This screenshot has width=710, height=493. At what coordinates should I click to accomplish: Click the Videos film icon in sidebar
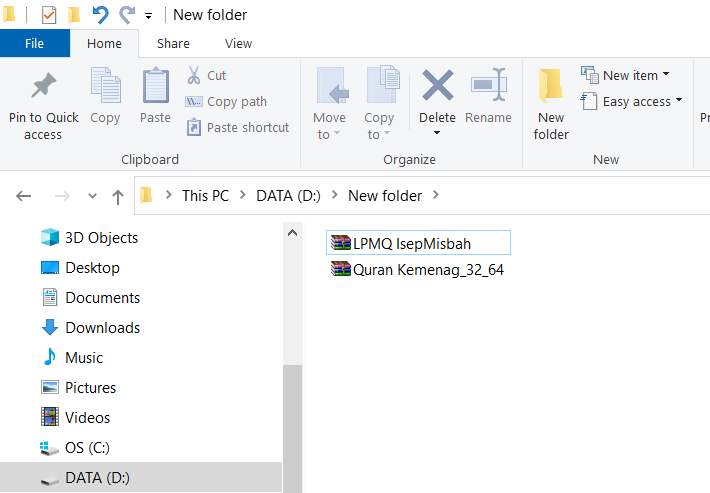[x=50, y=416]
